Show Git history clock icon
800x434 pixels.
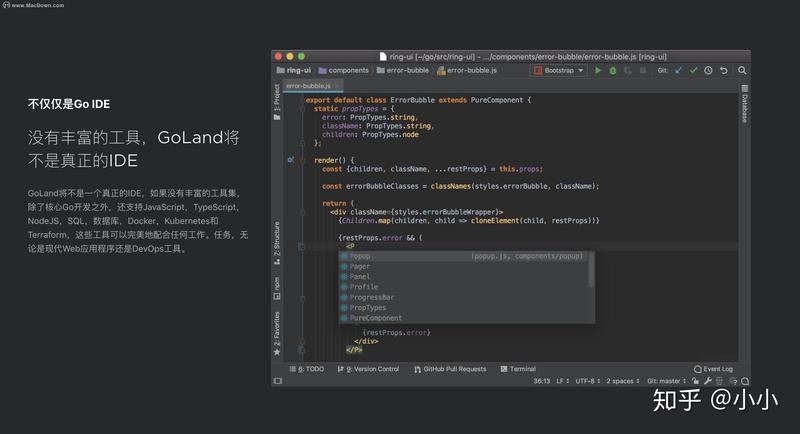point(708,70)
